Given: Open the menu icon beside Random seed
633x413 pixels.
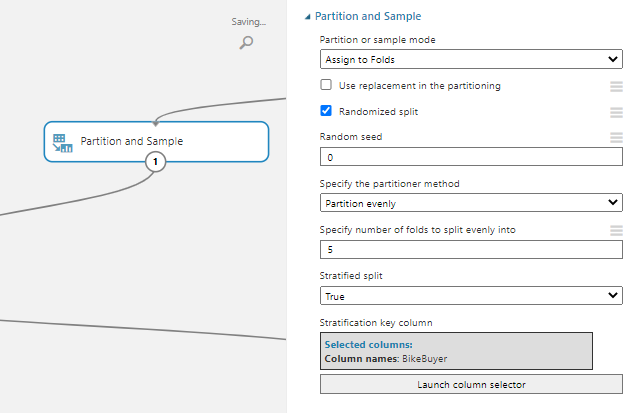Looking at the screenshot, I should pyautogui.click(x=616, y=137).
